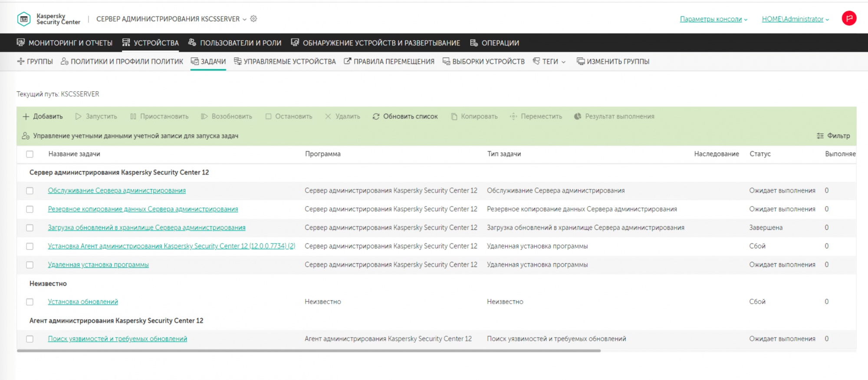Click the Тип задачи column header
Screen dimensions: 868x380
(x=504, y=154)
